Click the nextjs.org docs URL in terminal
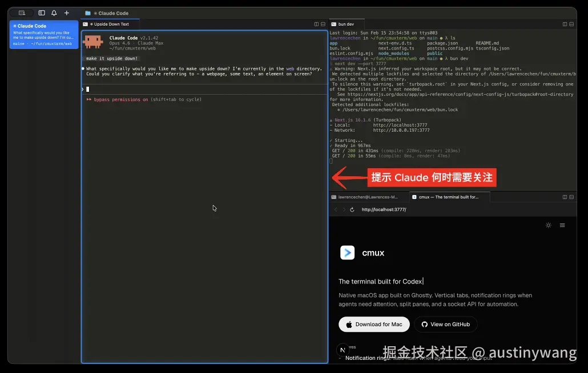588x373 pixels. coord(460,94)
